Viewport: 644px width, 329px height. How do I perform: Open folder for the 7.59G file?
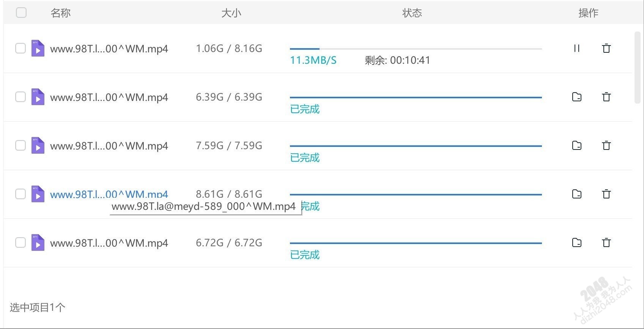(576, 145)
